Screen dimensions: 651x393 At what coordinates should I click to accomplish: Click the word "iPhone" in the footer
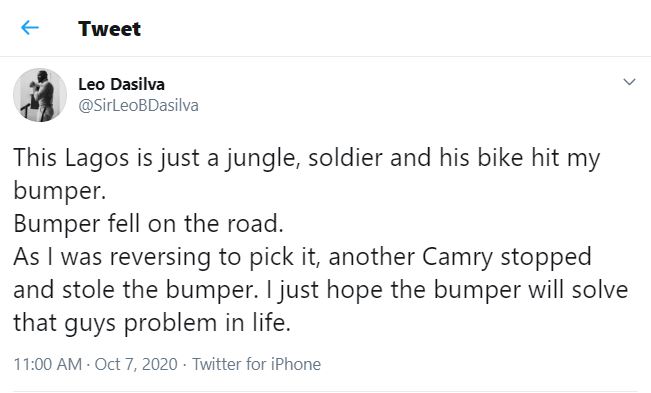coord(296,364)
